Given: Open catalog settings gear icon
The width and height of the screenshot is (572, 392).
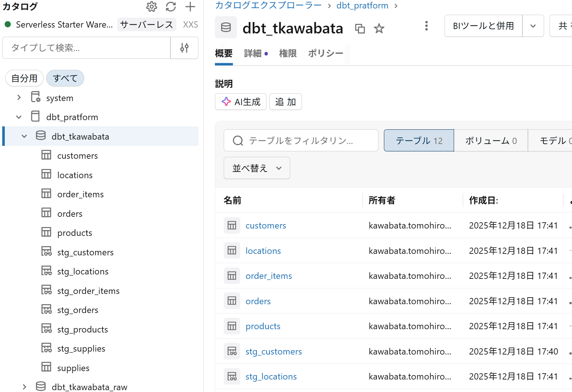Looking at the screenshot, I should tap(151, 7).
